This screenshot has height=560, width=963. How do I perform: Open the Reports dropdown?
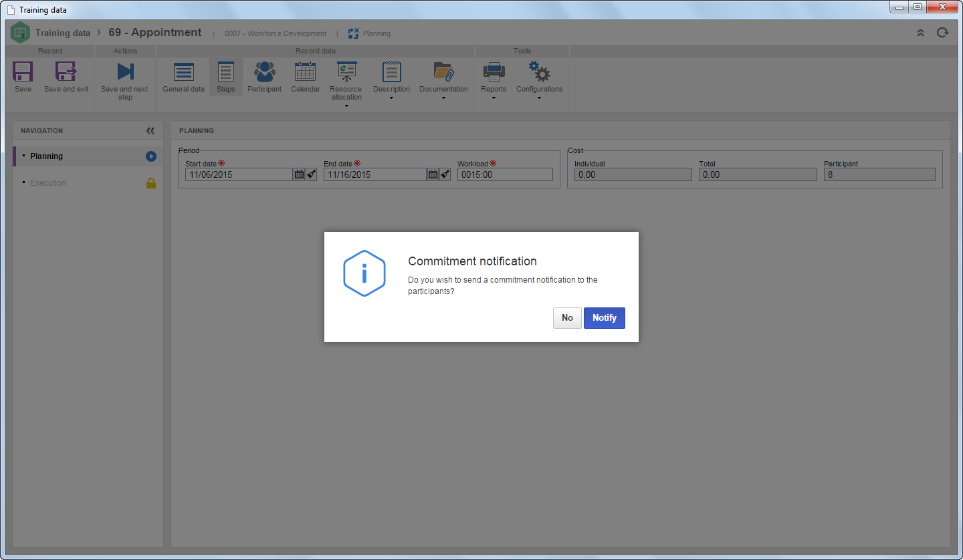[494, 81]
